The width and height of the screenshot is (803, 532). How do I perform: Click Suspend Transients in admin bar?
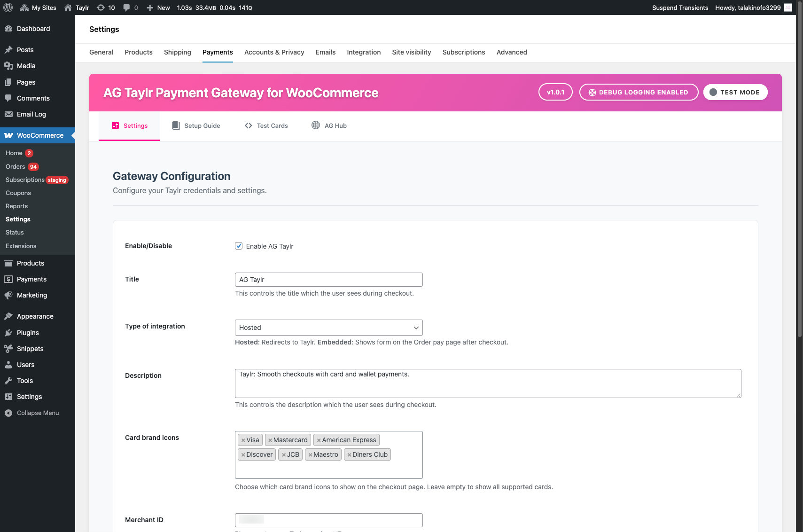click(x=680, y=8)
